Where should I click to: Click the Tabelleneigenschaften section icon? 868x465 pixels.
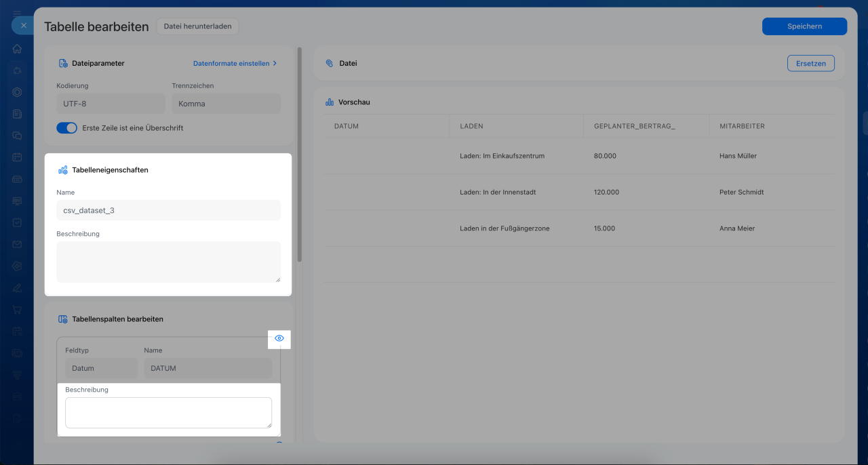62,170
